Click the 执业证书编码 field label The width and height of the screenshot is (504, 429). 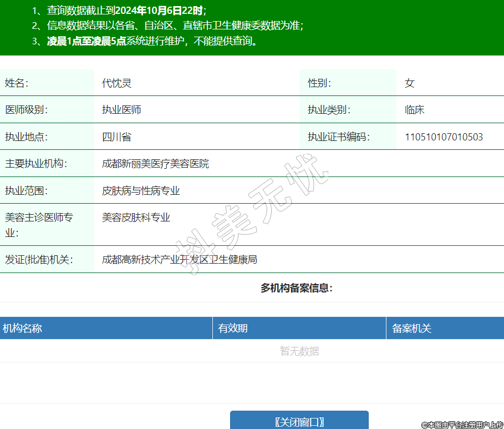(x=338, y=137)
